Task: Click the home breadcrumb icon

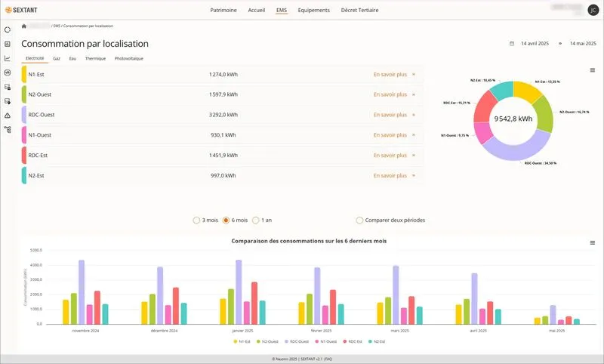Action: (x=25, y=26)
